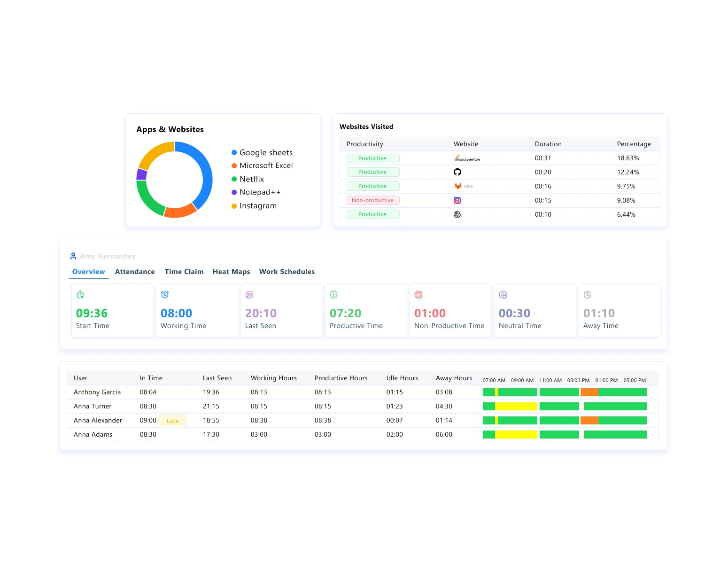This screenshot has height=564, width=728.
Task: Select the GitHub website icon
Action: (x=458, y=172)
